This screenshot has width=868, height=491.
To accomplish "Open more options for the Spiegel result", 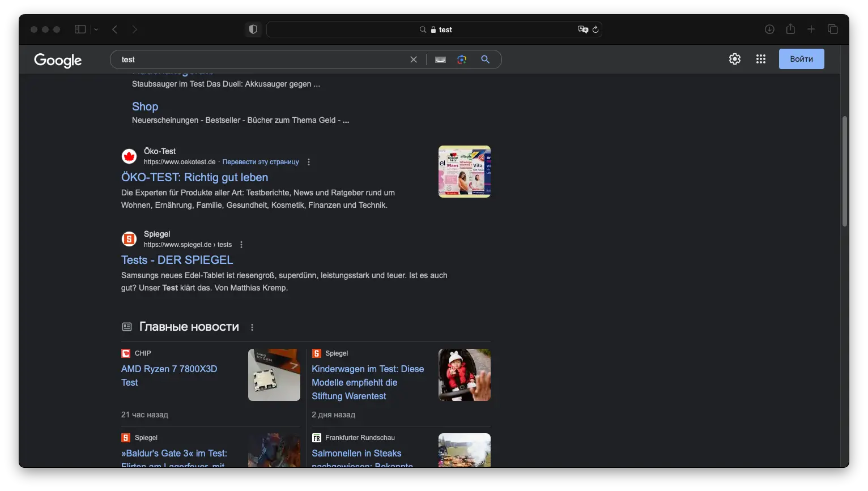I will [x=241, y=245].
